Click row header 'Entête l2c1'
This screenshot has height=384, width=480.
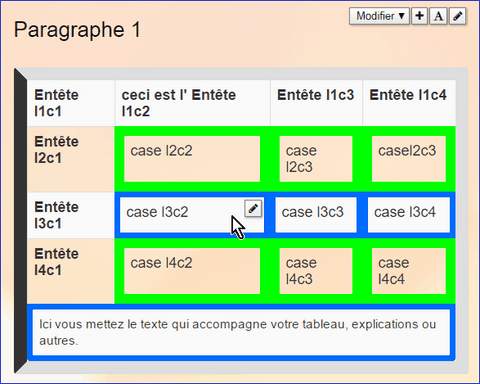point(71,159)
